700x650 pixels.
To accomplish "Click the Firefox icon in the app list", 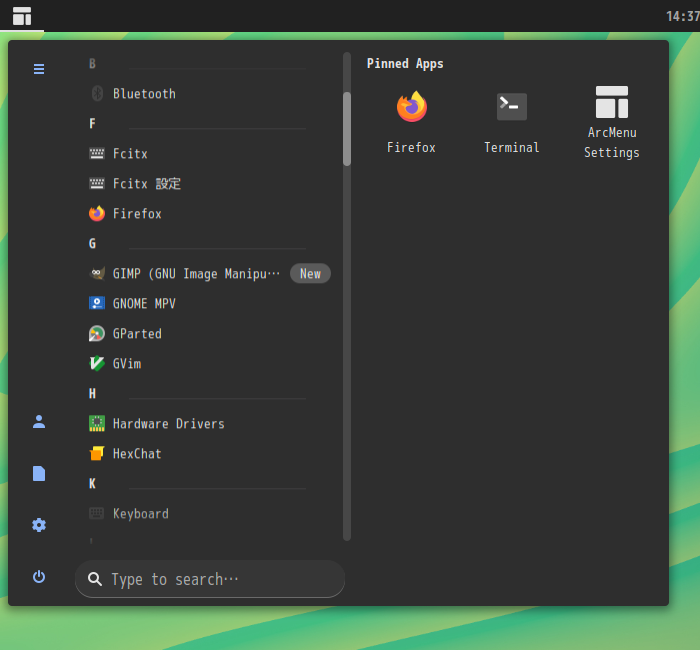I will pos(97,213).
